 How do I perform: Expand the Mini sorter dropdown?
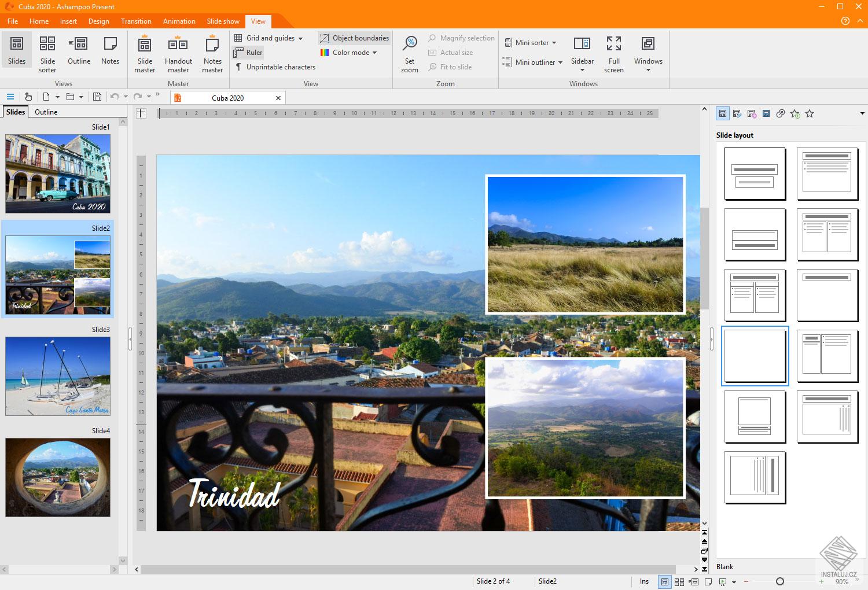pos(554,43)
